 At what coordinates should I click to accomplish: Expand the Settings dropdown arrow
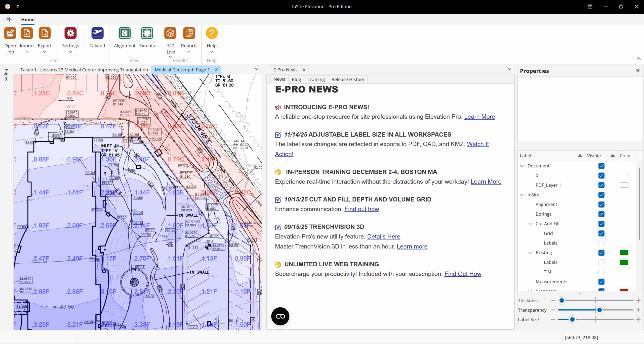coord(70,52)
